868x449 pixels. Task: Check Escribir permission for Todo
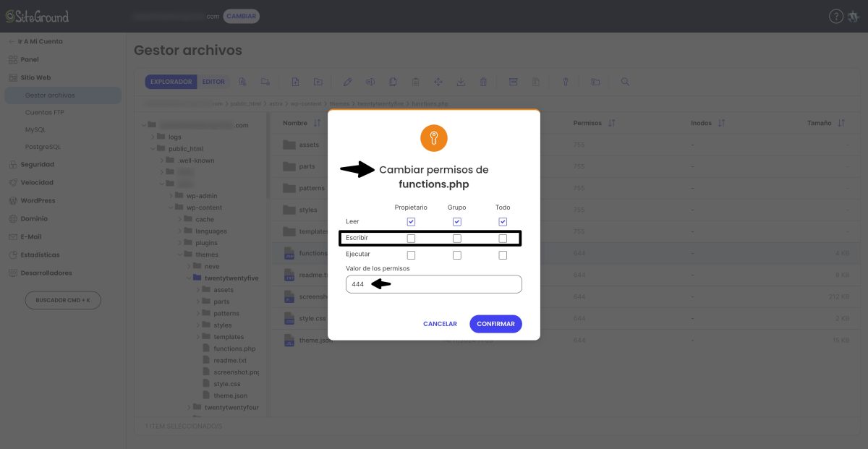503,238
